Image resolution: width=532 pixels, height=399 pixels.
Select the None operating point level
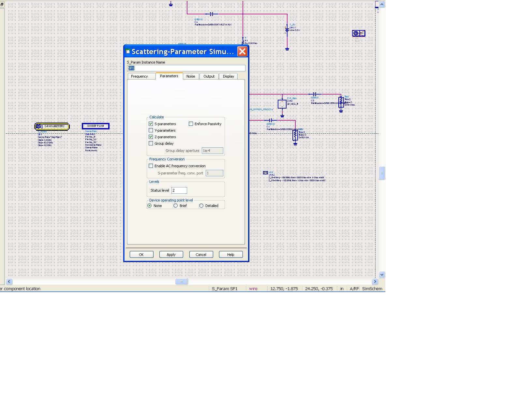pyautogui.click(x=150, y=206)
